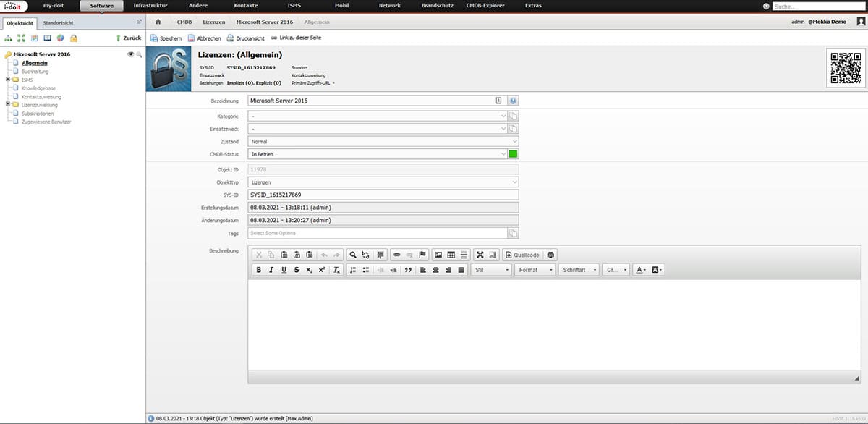Switch to the Standortsicht tab
868x424 pixels.
58,22
